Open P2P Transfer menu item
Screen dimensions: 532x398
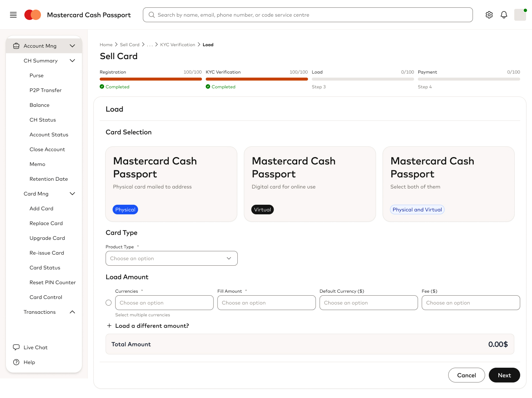[45, 90]
